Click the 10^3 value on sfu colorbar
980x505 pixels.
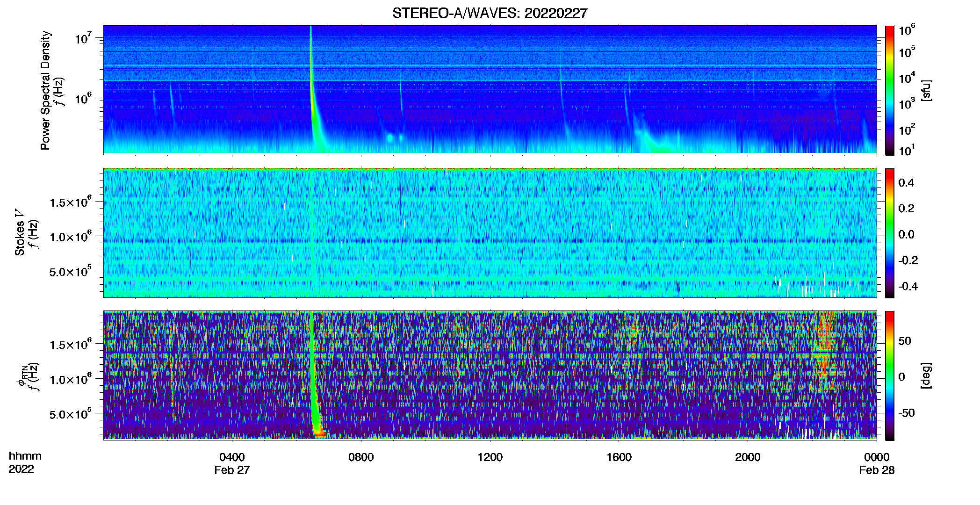[x=907, y=104]
